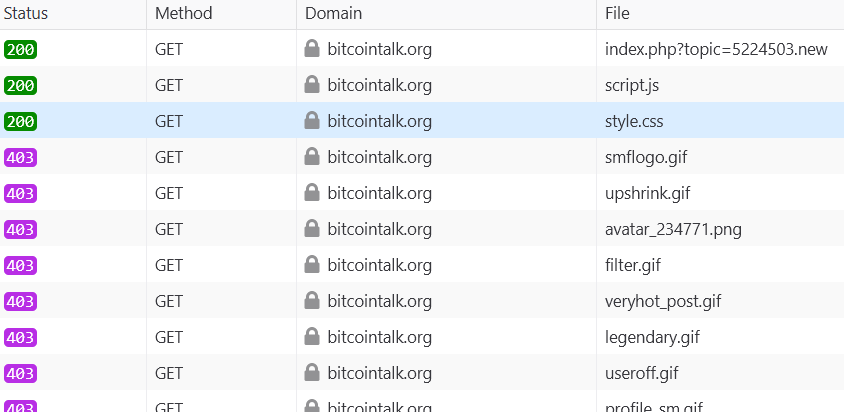Image resolution: width=844 pixels, height=412 pixels.
Task: Click the lock icon in the veryhot_post.gif row
Action: 312,302
